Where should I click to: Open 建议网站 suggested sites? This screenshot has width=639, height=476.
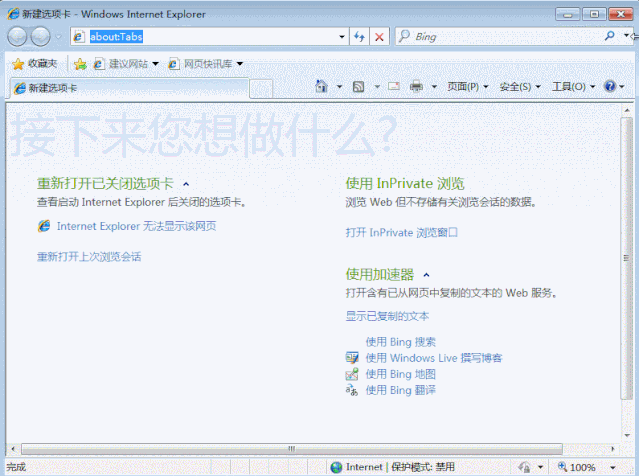pyautogui.click(x=126, y=64)
